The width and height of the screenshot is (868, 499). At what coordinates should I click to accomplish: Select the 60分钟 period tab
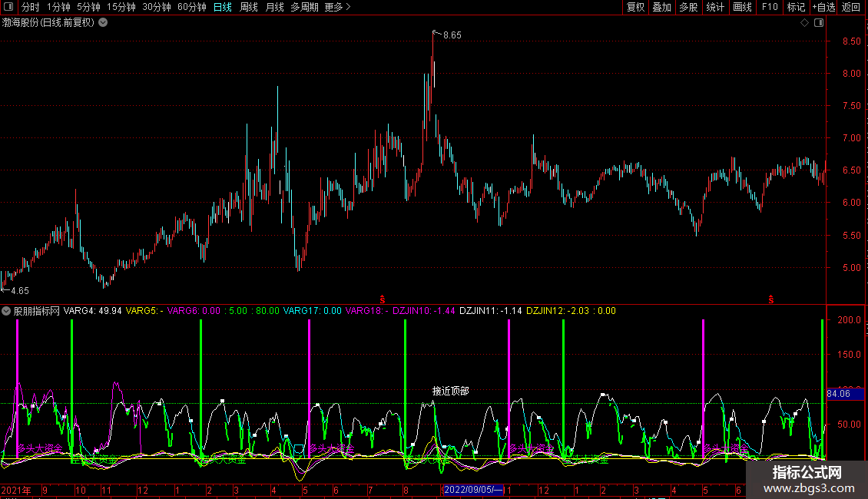191,8
